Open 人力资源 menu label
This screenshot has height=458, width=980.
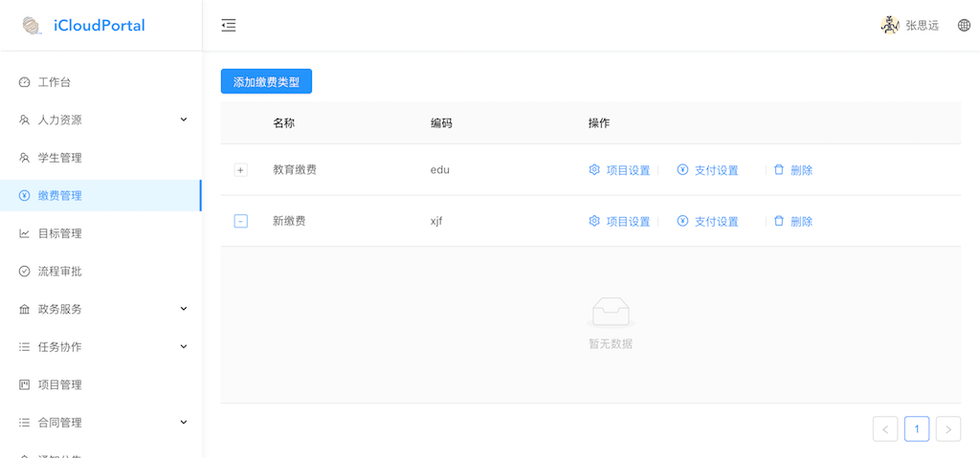click(x=60, y=120)
